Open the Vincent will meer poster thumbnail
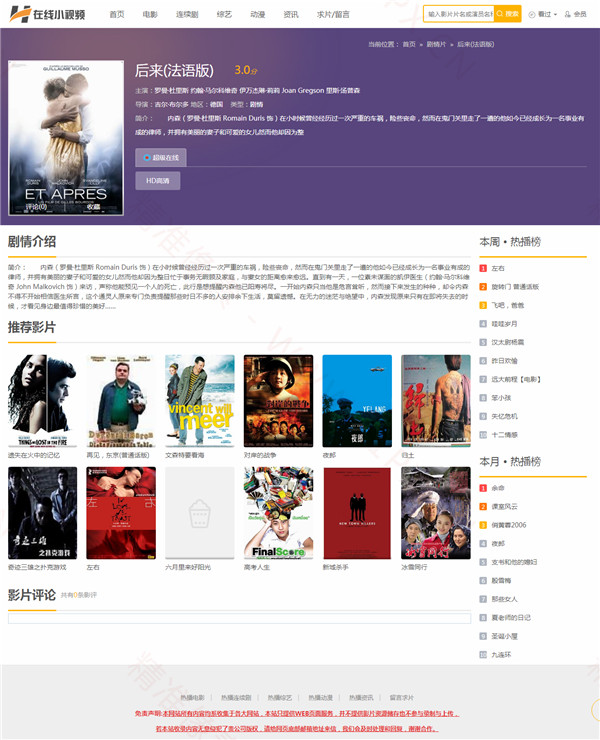This screenshot has width=600, height=740. [x=199, y=400]
